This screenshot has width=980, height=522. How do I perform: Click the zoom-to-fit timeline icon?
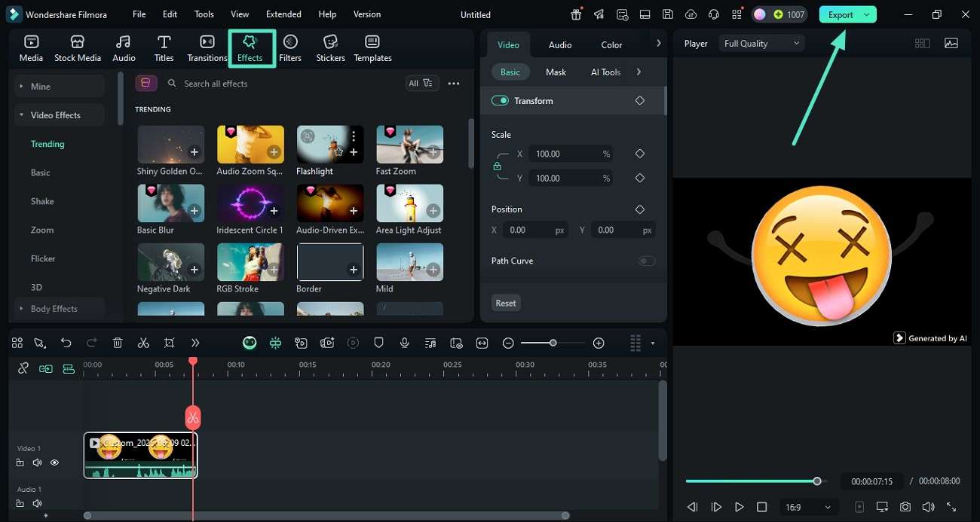click(482, 343)
